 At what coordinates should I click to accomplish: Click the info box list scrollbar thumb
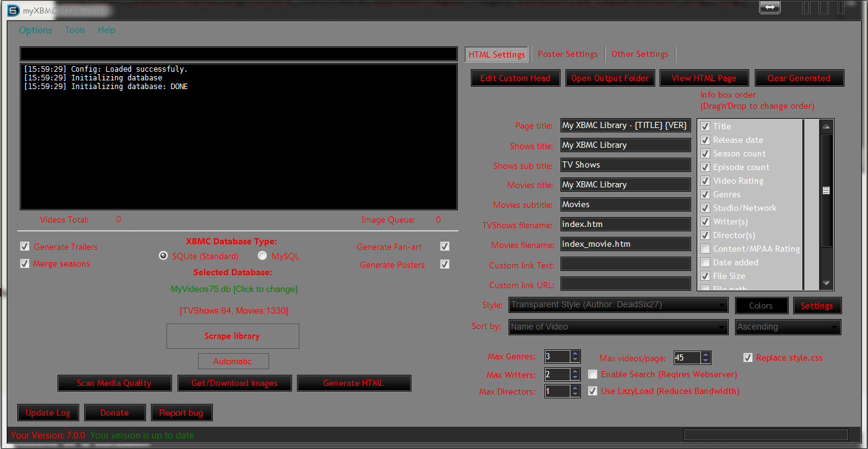(827, 190)
